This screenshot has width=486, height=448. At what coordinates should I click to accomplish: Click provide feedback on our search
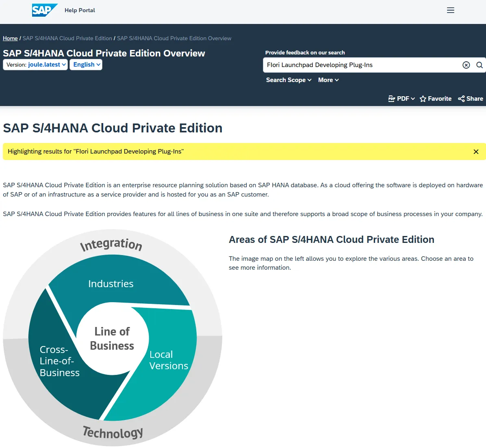pyautogui.click(x=305, y=52)
